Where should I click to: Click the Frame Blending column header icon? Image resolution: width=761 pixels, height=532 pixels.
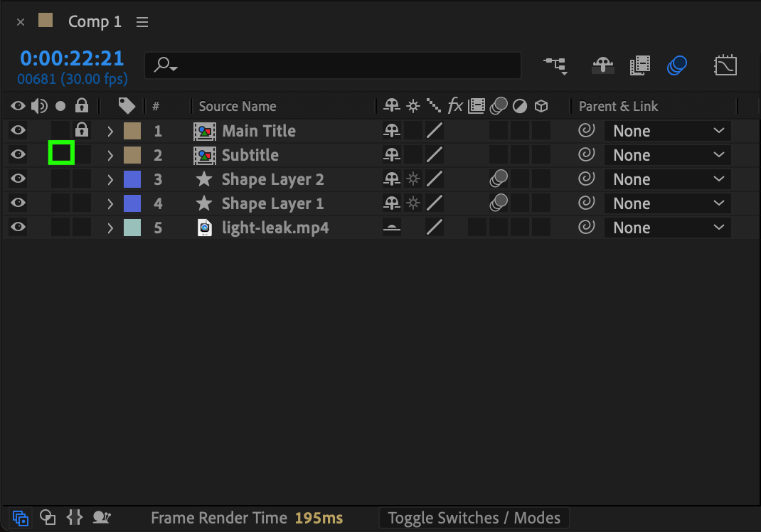click(x=476, y=106)
